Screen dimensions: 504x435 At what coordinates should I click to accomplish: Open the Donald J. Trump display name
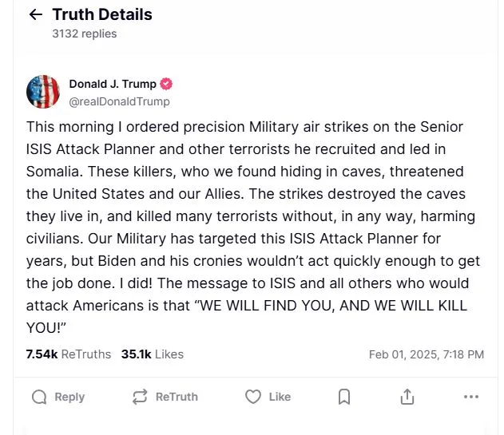[x=113, y=84]
